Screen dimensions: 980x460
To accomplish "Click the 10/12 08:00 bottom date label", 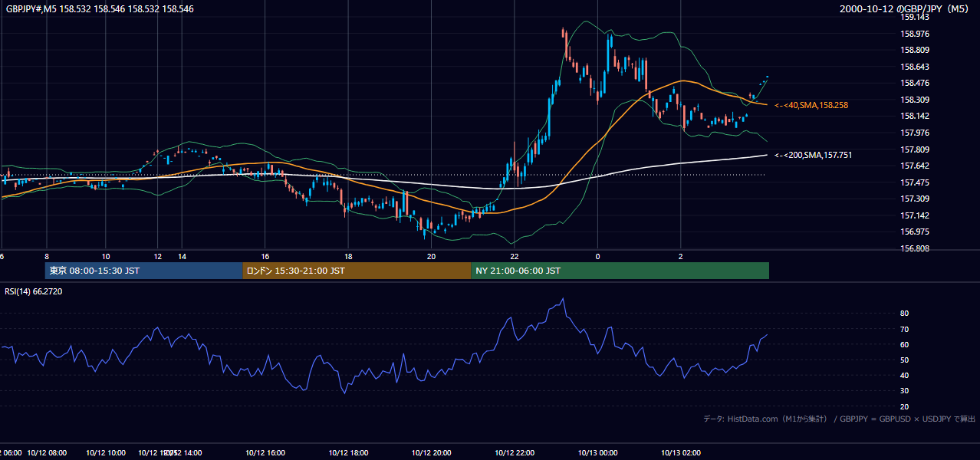I will point(48,453).
